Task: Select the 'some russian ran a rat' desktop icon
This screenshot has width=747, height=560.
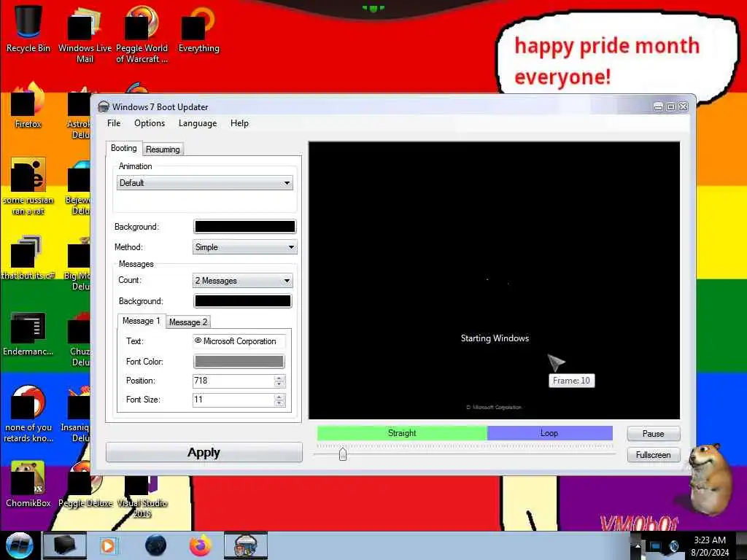Action: coord(28,186)
